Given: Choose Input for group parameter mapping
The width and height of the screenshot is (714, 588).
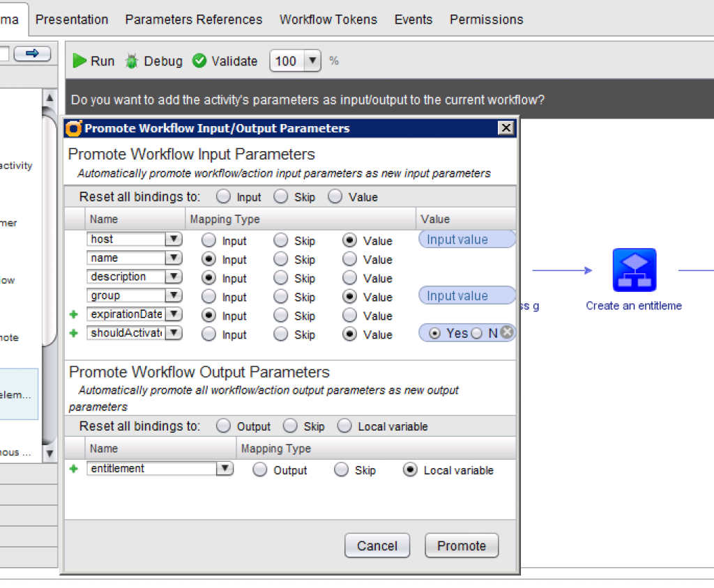Looking at the screenshot, I should click(208, 297).
